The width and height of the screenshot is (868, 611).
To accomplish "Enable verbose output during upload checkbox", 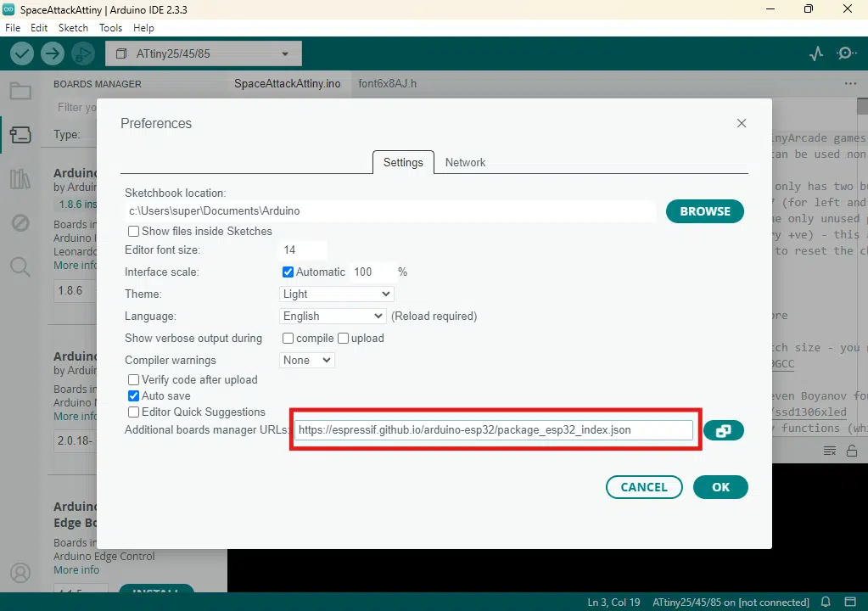I will 344,338.
